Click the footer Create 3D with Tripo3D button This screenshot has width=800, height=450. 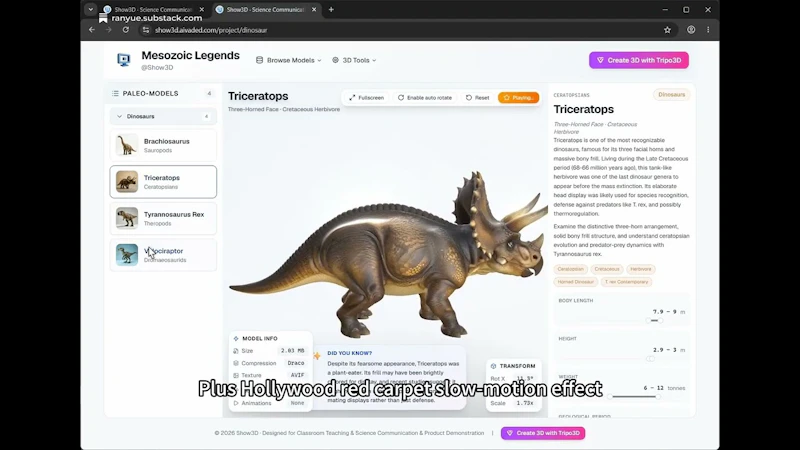[x=543, y=433]
